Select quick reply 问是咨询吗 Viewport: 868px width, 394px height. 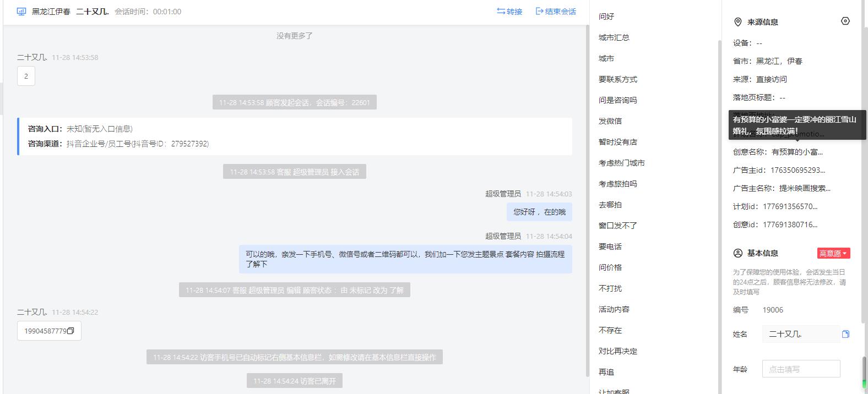618,100
